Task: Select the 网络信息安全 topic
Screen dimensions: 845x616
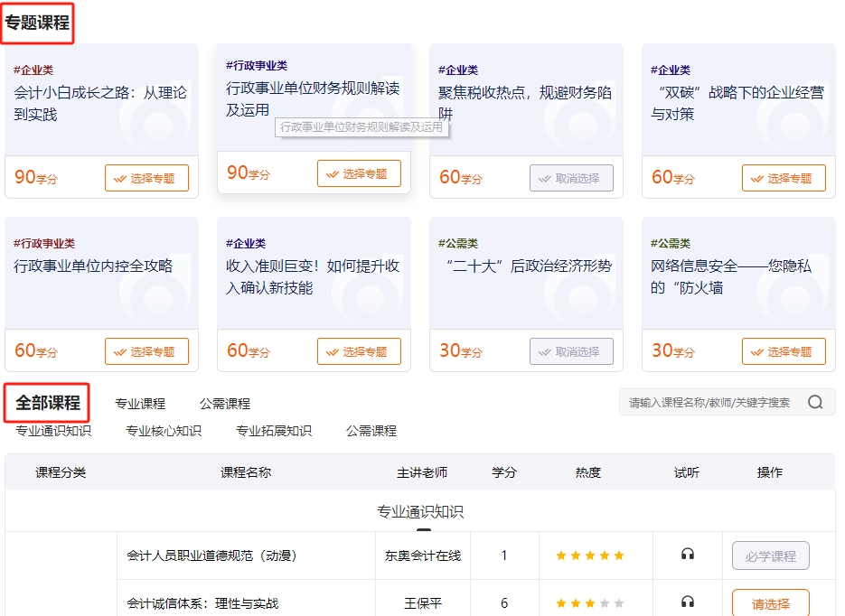Action: click(785, 350)
